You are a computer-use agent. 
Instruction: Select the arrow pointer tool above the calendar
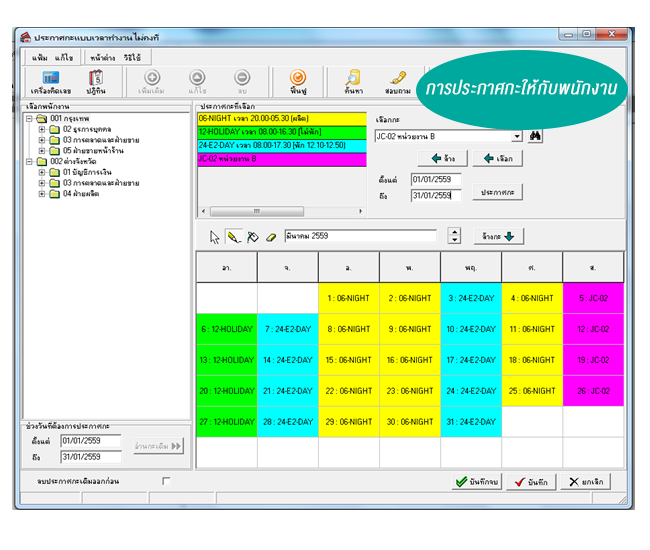[214, 237]
